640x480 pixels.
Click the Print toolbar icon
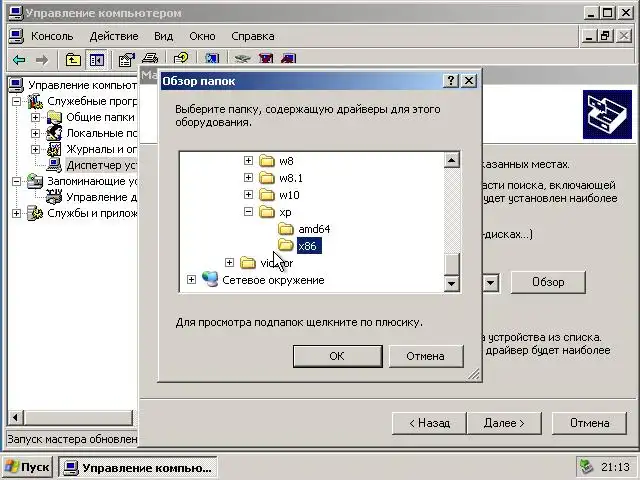coord(150,59)
